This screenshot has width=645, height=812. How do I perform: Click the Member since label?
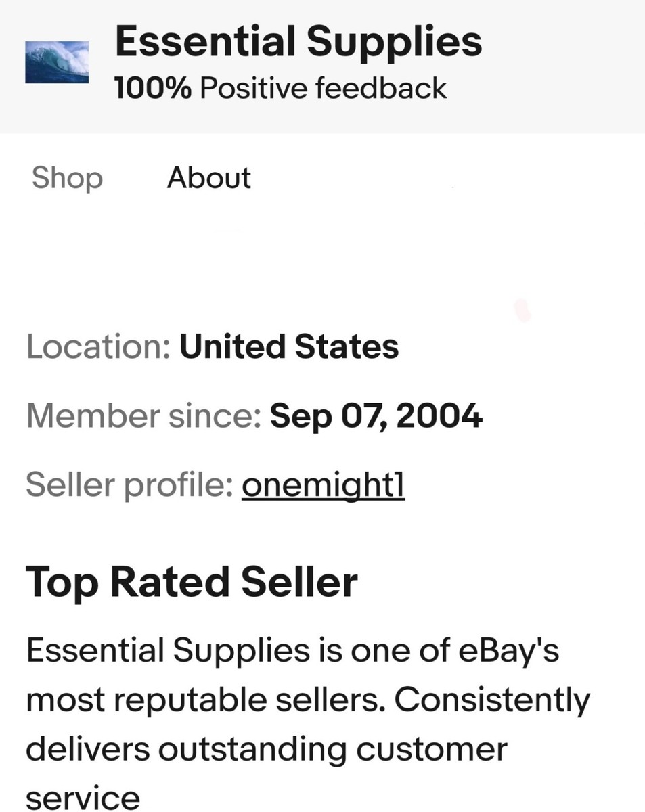click(x=143, y=415)
